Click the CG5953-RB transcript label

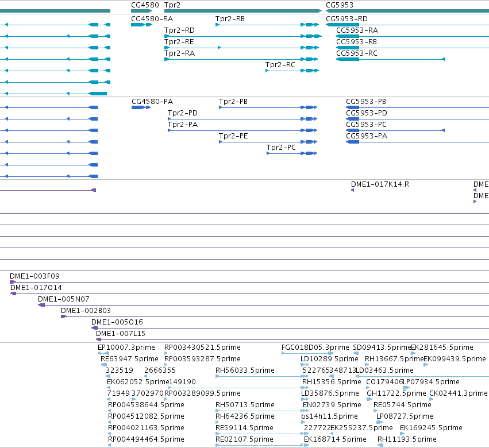point(356,42)
